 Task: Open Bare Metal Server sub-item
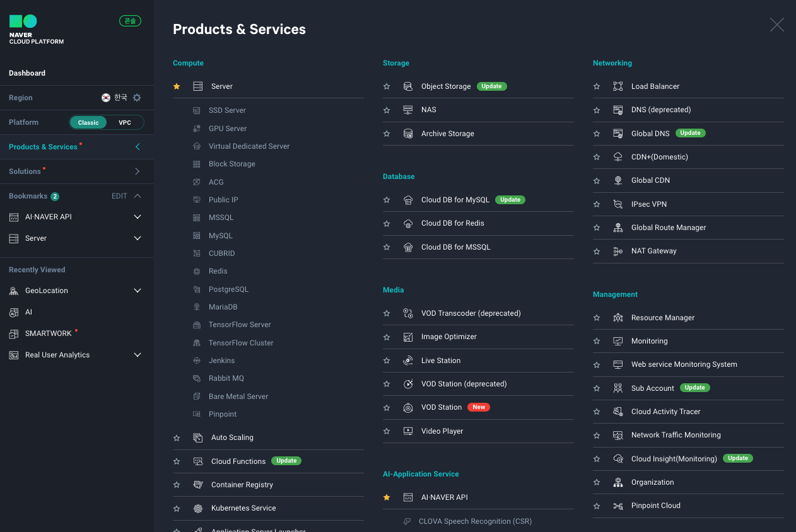point(238,396)
